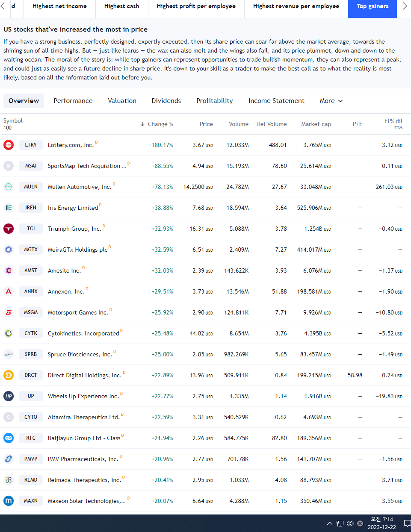Click the 58.98 P/E value

[x=355, y=375]
